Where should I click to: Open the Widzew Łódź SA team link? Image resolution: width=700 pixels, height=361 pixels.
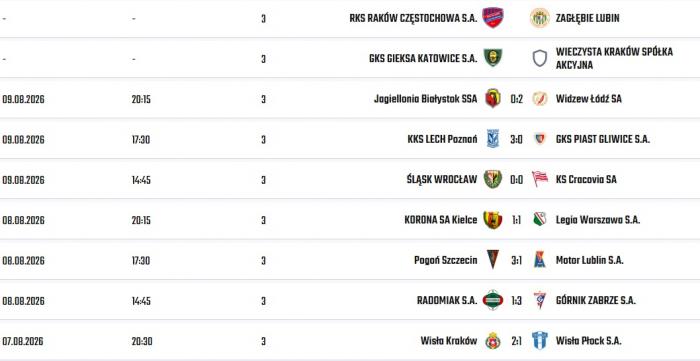pyautogui.click(x=588, y=99)
